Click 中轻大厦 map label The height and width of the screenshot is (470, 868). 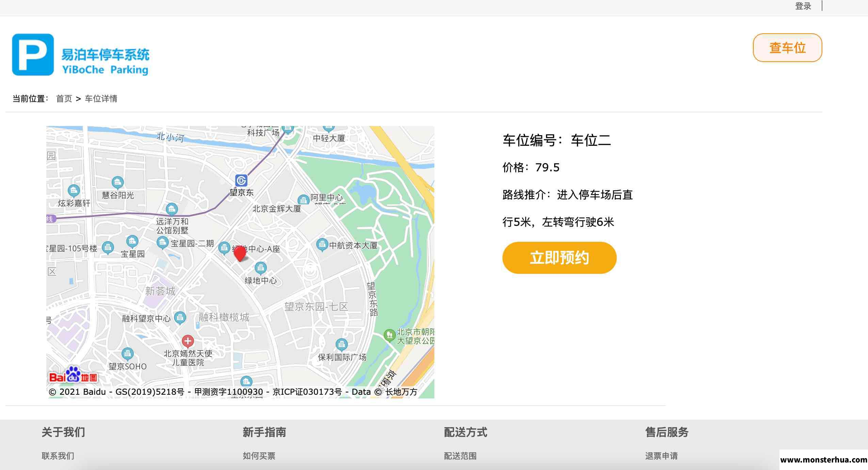click(x=329, y=138)
